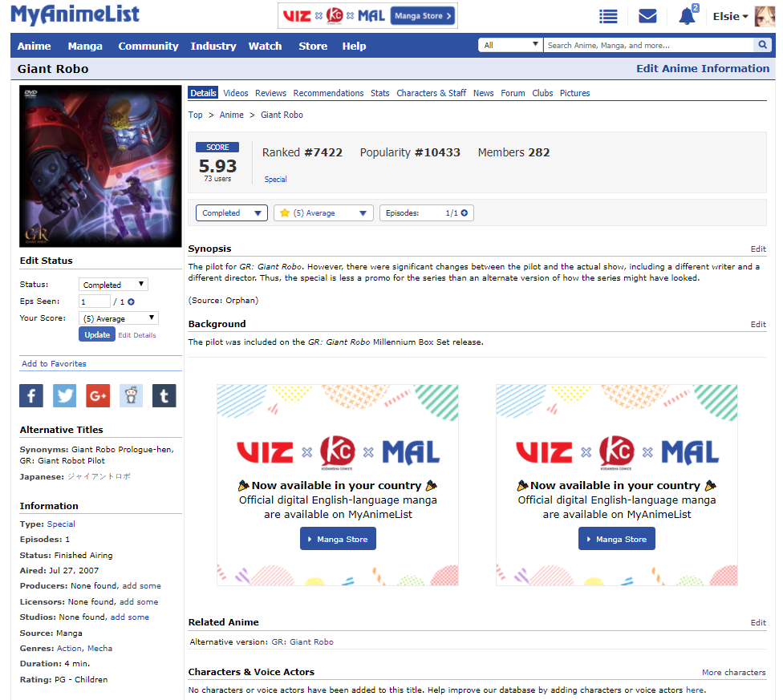This screenshot has height=700, width=783.
Task: Share on Reddit icon
Action: point(131,395)
